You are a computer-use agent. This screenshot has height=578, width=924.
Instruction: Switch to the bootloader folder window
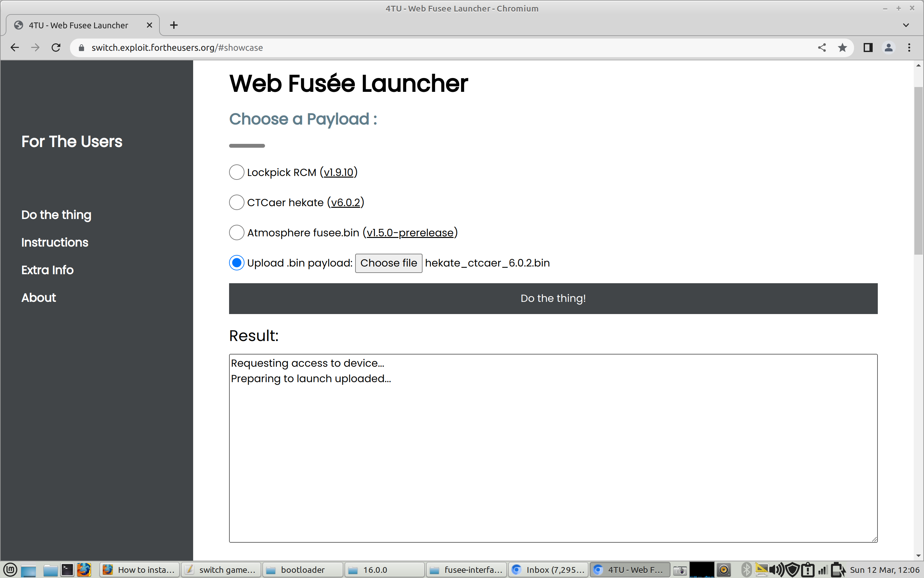(x=303, y=570)
